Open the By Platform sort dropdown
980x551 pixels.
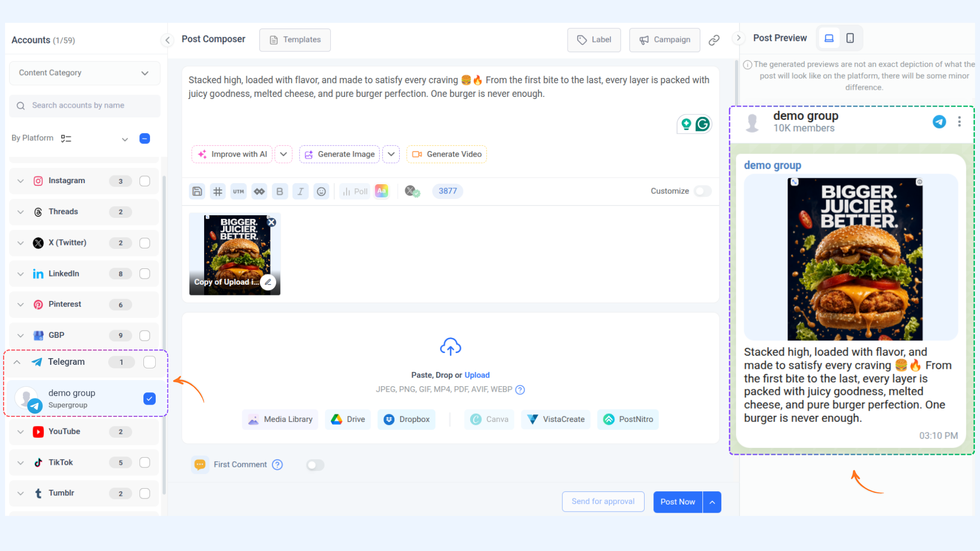(125, 139)
